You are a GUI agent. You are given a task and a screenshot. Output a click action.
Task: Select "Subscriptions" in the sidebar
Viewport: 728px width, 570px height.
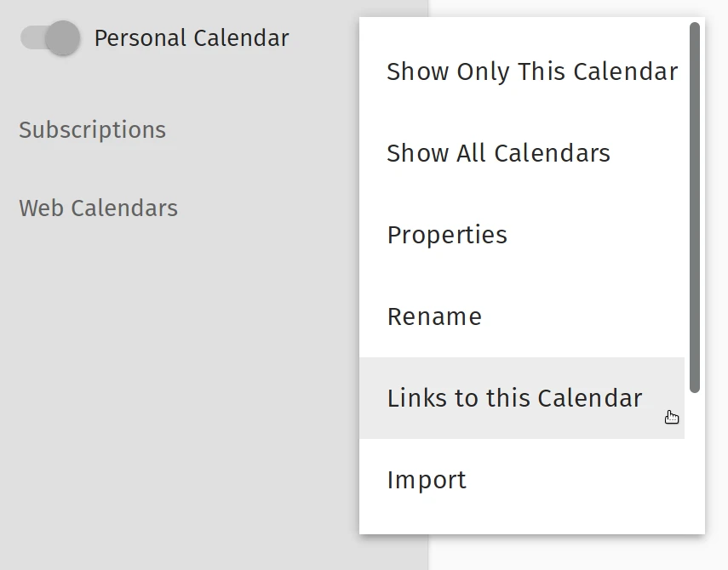click(92, 129)
